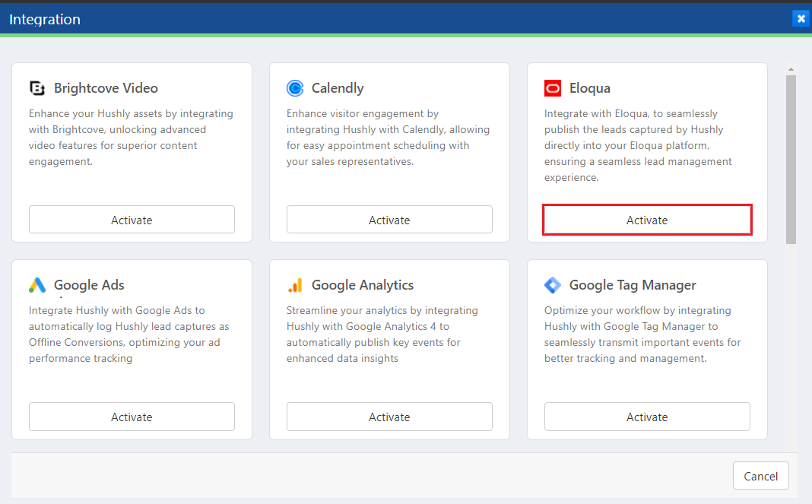Click the Integration dialog title
The height and width of the screenshot is (504, 812).
tap(45, 19)
